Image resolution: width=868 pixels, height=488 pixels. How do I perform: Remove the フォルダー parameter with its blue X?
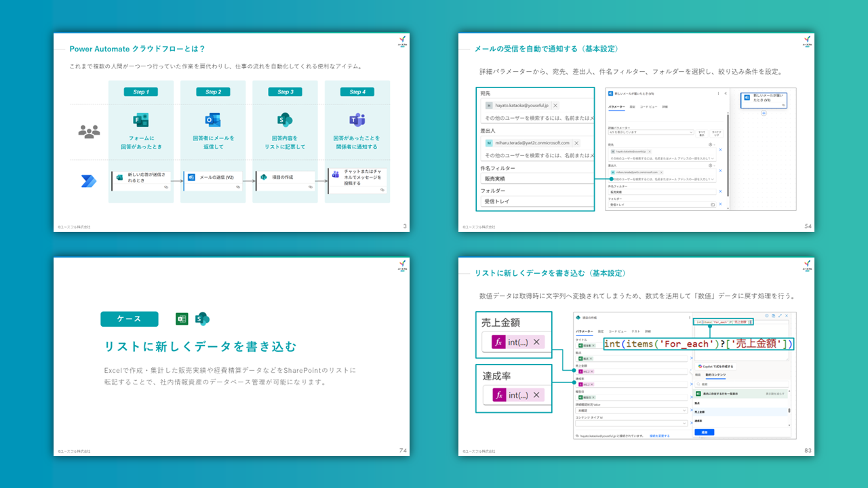tap(720, 204)
